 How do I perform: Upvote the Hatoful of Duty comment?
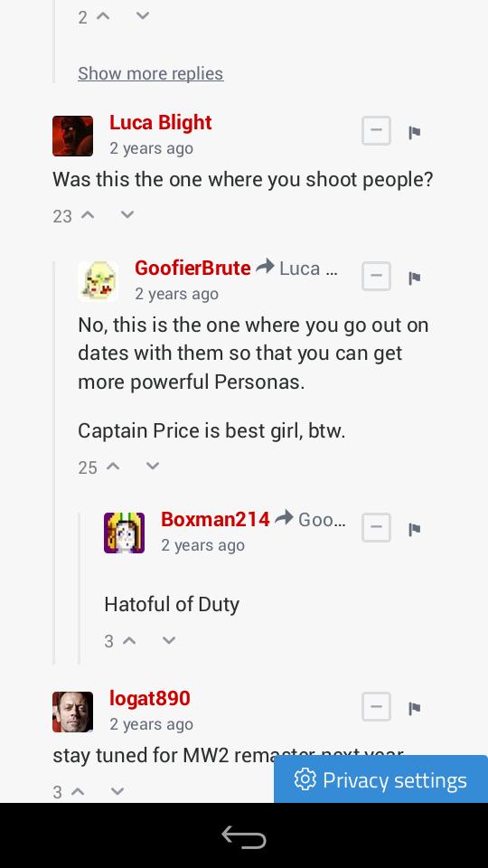click(129, 640)
